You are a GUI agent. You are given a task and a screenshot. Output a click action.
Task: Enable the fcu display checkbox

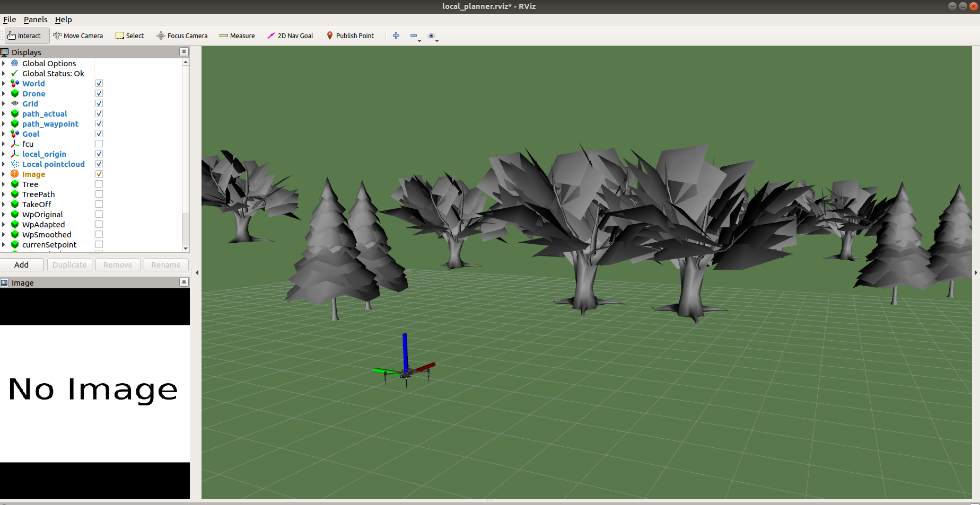(99, 144)
